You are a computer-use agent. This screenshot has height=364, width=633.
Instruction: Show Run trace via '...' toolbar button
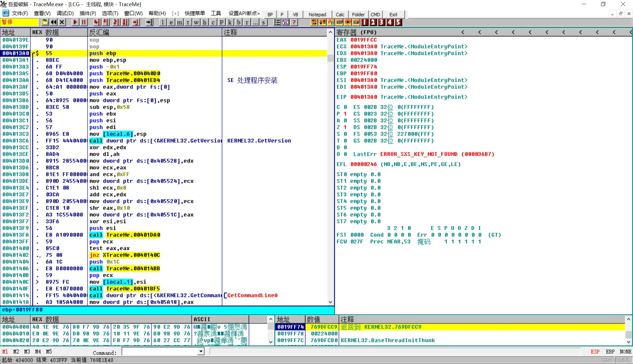coord(255,22)
